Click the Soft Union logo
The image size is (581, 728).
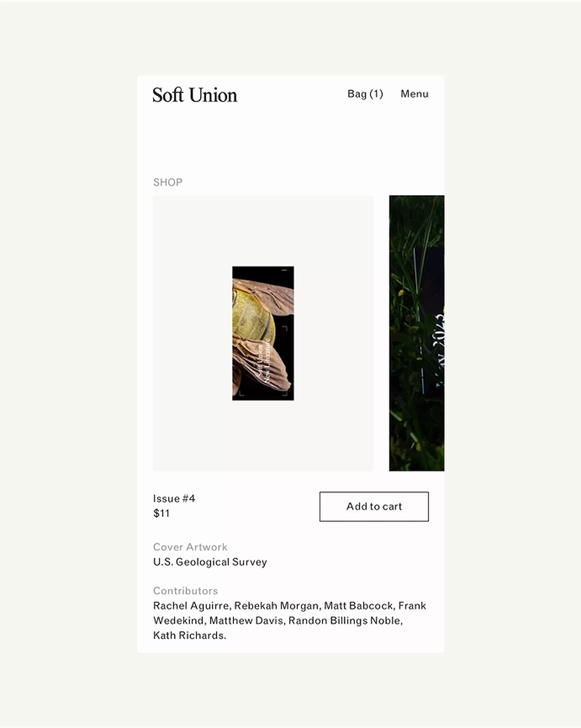[195, 95]
